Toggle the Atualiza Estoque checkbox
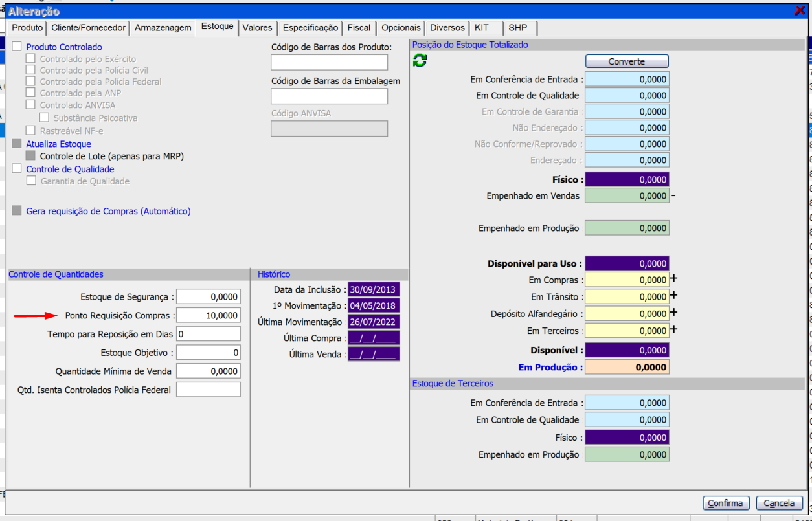The width and height of the screenshot is (812, 521). click(x=17, y=144)
